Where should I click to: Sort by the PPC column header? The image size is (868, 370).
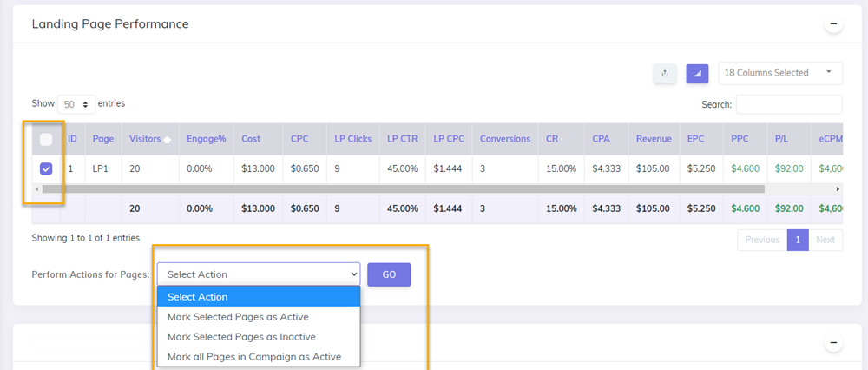click(745, 139)
